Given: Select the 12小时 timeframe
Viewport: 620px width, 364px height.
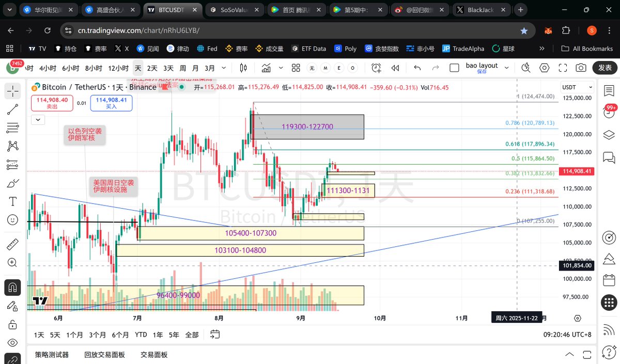Looking at the screenshot, I should [x=118, y=68].
